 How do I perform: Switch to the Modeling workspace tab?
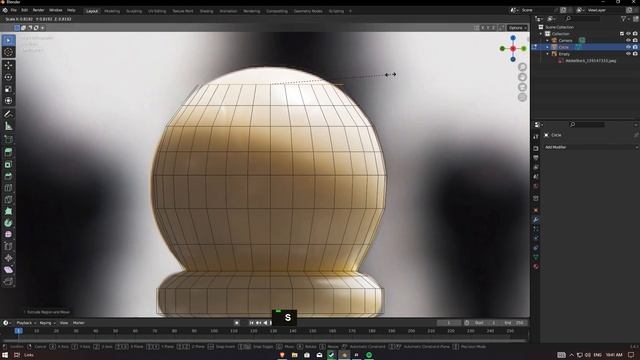coord(112,11)
